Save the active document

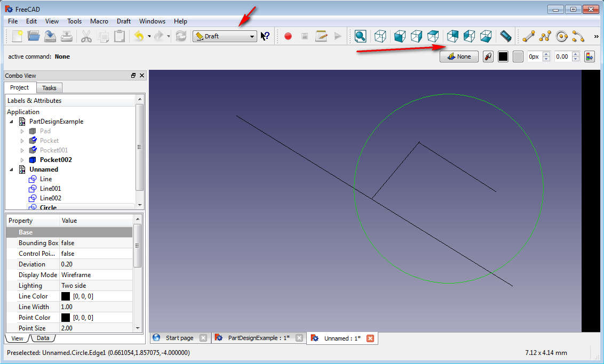click(x=50, y=36)
